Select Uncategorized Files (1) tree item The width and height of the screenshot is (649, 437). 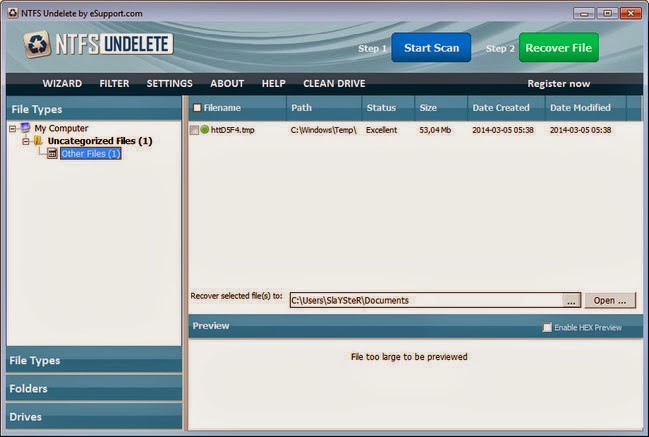[100, 141]
